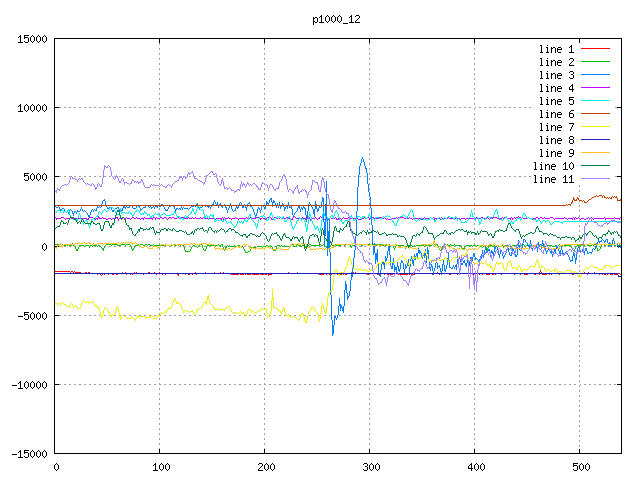This screenshot has width=640, height=480.
Task: Select the 'line 5' legend label
Action: (x=556, y=101)
